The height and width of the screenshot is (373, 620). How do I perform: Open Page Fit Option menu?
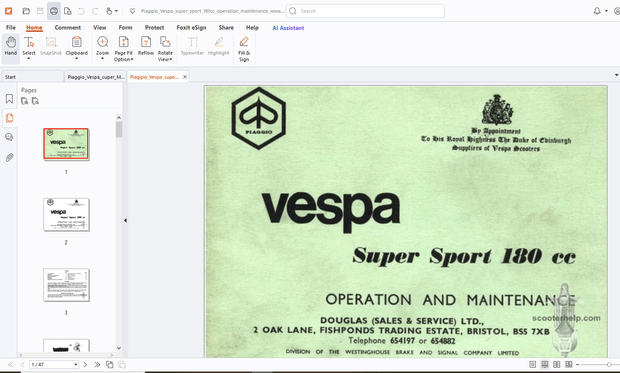tap(124, 49)
